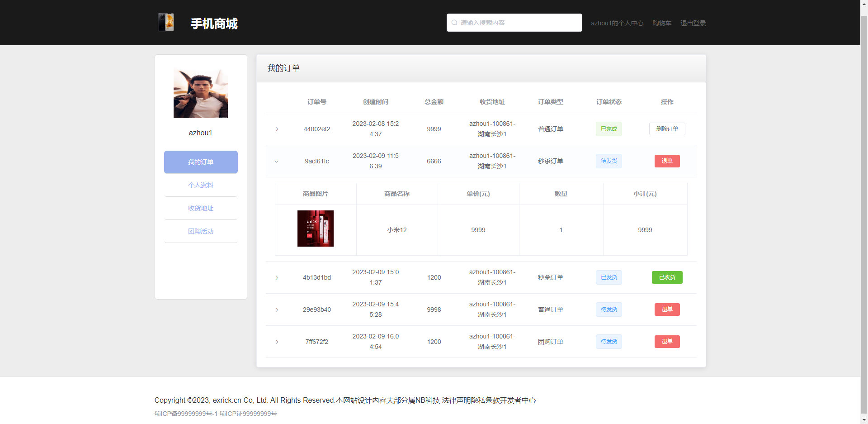Collapse order 9acf61fc details chevron

277,161
